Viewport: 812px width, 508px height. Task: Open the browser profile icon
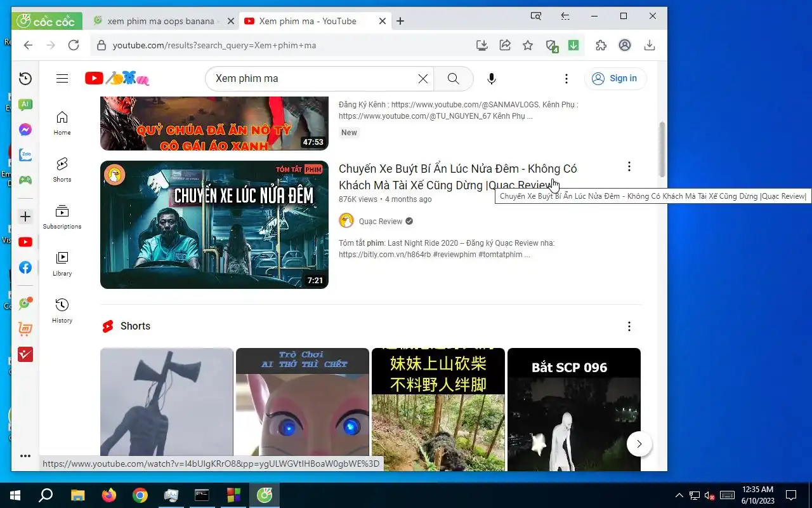click(625, 45)
